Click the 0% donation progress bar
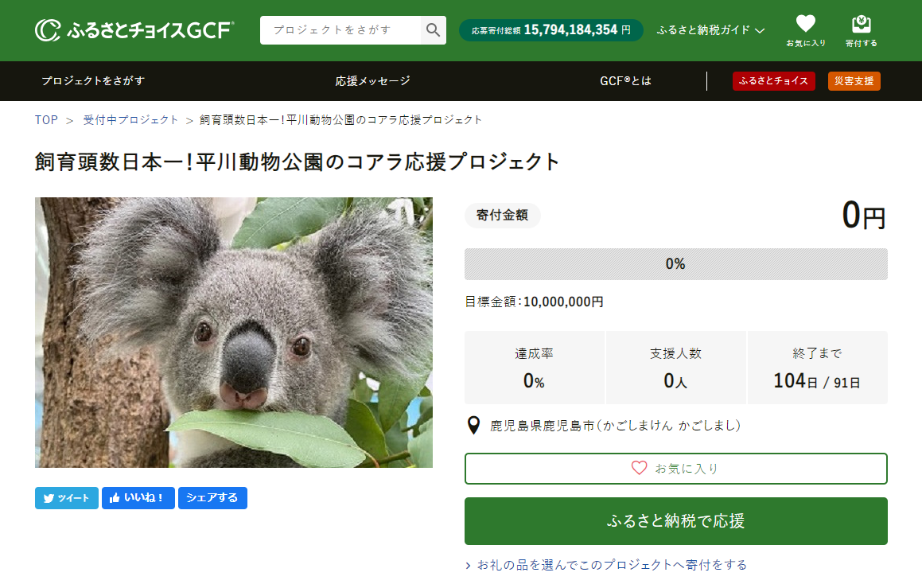 pyautogui.click(x=675, y=264)
